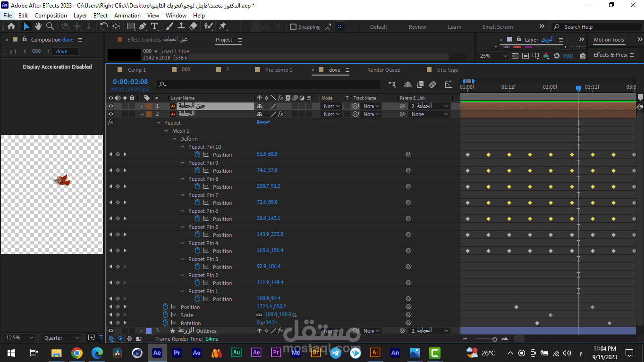The width and height of the screenshot is (644, 362).
Task: Select the Brush tool
Action: click(x=169, y=26)
